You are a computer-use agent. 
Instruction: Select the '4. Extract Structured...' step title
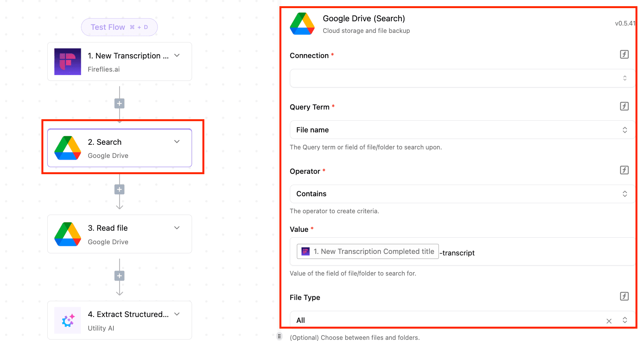[x=128, y=314]
